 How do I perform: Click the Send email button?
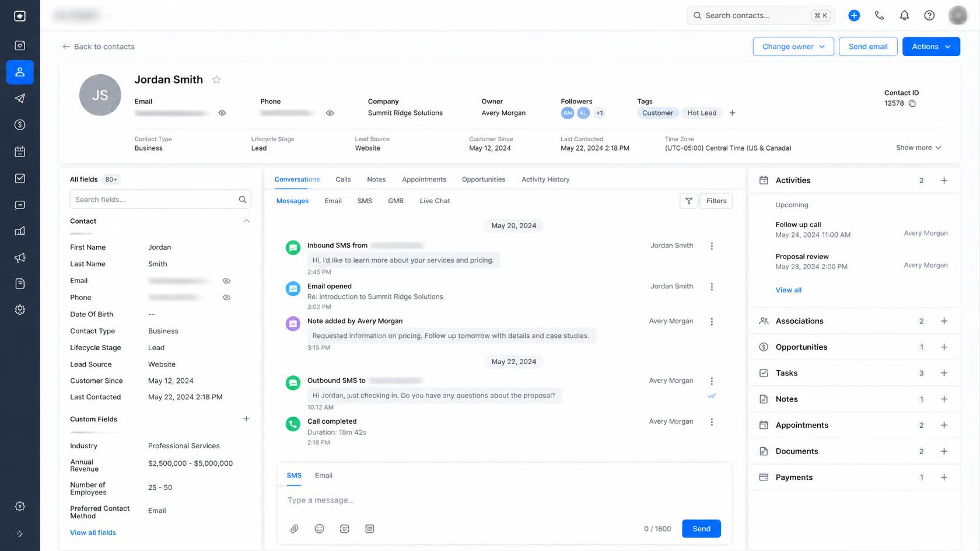tap(868, 47)
